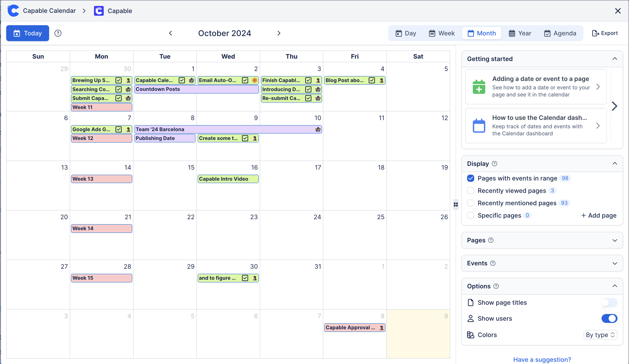Image resolution: width=629 pixels, height=364 pixels.
Task: Collapse the Options section
Action: (615, 286)
